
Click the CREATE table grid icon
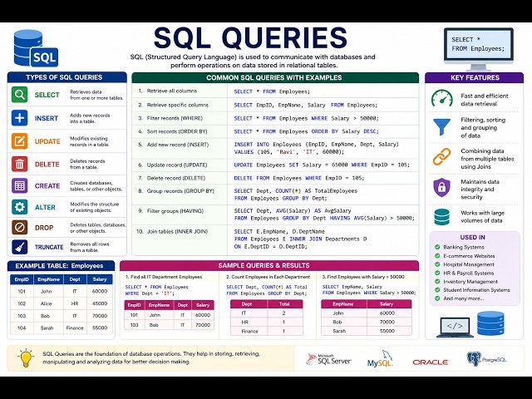19,185
